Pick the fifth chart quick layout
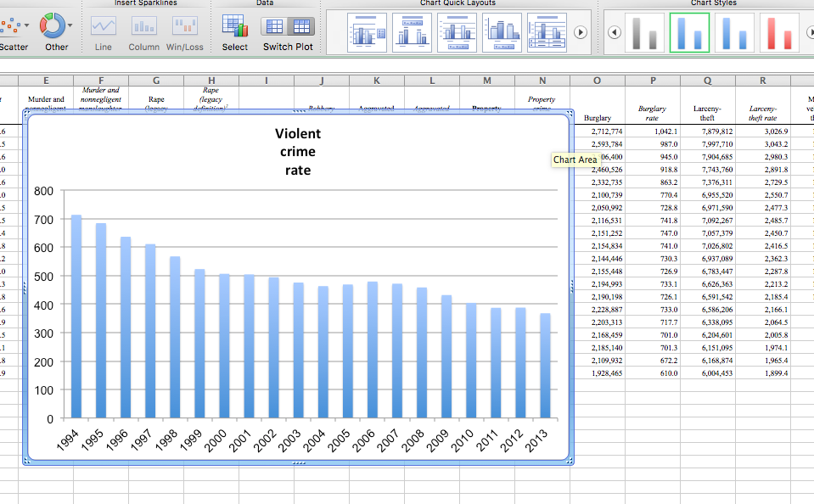The image size is (814, 504). coord(547,32)
